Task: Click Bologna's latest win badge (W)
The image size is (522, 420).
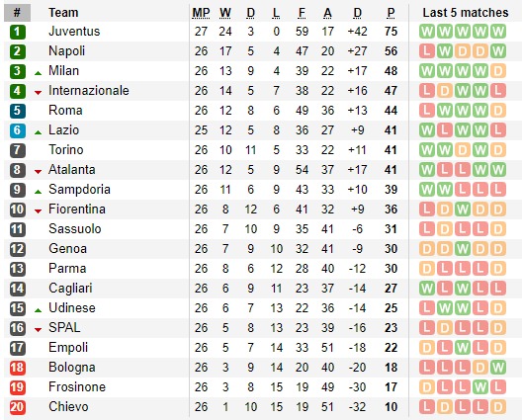Action: point(498,368)
